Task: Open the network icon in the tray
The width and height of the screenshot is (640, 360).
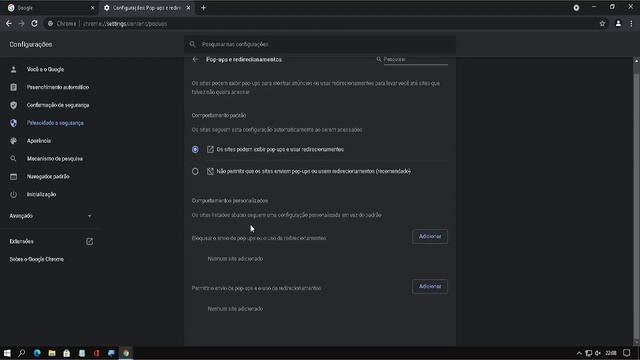Action: click(589, 353)
